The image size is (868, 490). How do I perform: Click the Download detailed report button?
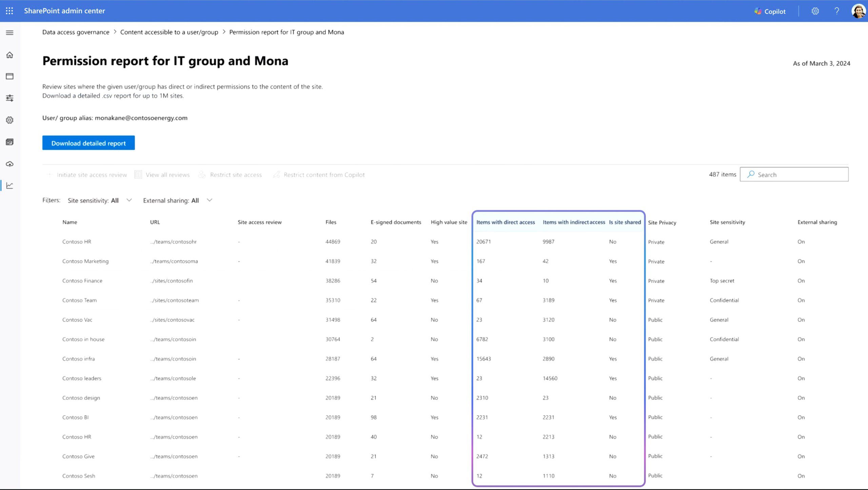coord(88,143)
